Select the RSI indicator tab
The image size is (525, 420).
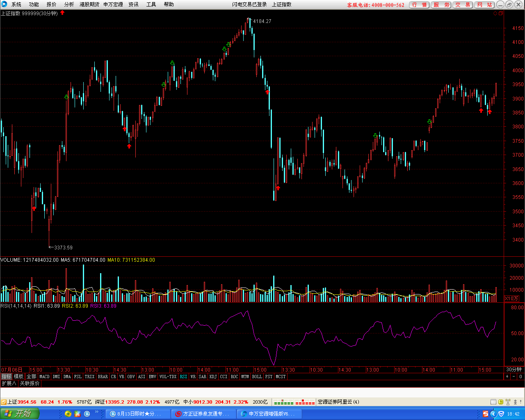pyautogui.click(x=184, y=377)
